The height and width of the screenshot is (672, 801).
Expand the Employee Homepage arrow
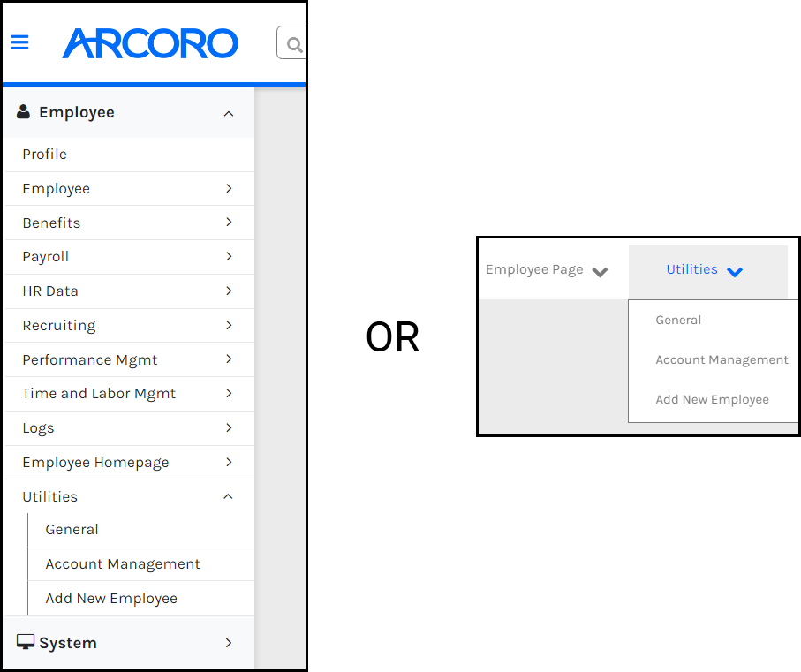pos(229,462)
